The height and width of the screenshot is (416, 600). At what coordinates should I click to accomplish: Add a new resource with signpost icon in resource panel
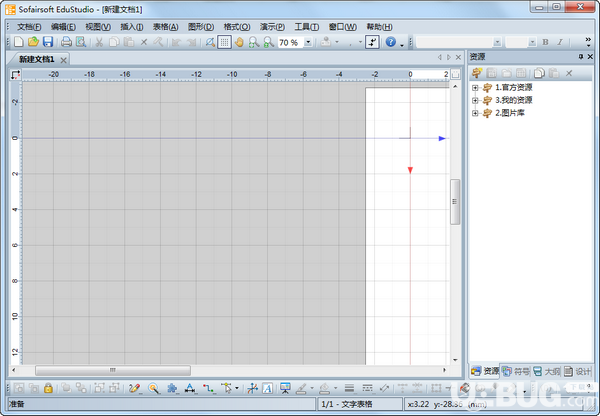[477, 73]
